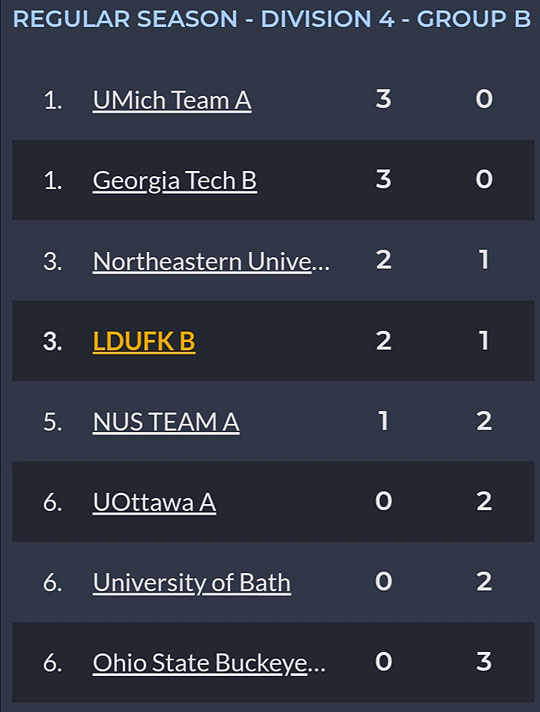
Task: Open the UMich Team A link
Action: [172, 100]
